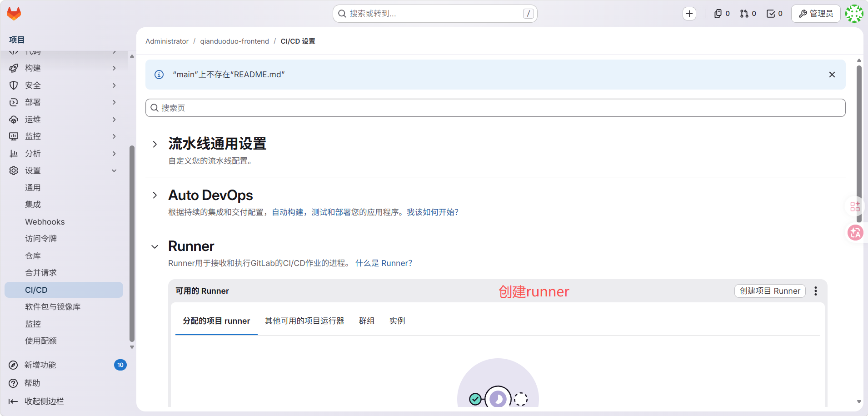This screenshot has width=868, height=416.
Task: Click the CI/CD 设置 breadcrumb
Action: [298, 41]
